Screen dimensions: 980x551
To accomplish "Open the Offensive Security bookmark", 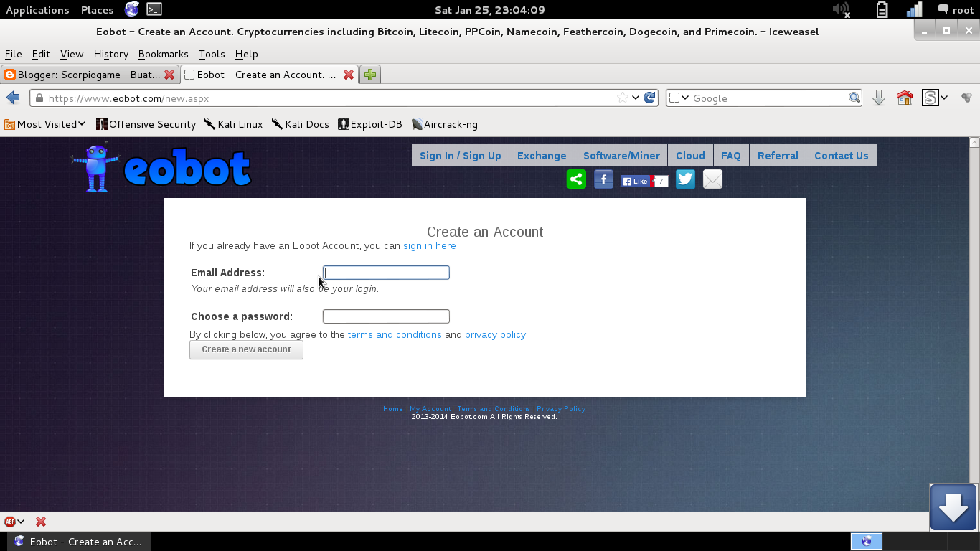I will pyautogui.click(x=146, y=124).
